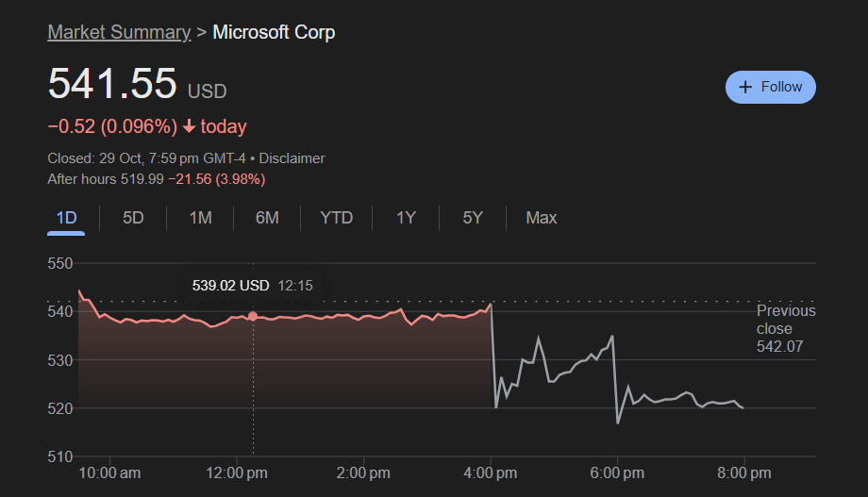Click the 4:00 pm time axis label
The image size is (868, 497).
click(491, 472)
